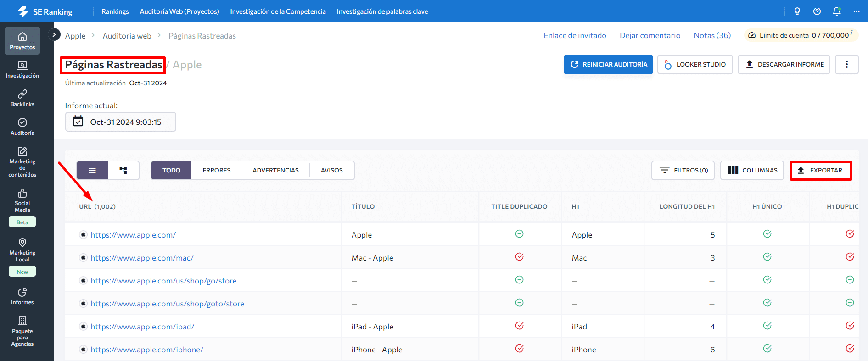Open Backlinks in sidebar

coord(22,98)
